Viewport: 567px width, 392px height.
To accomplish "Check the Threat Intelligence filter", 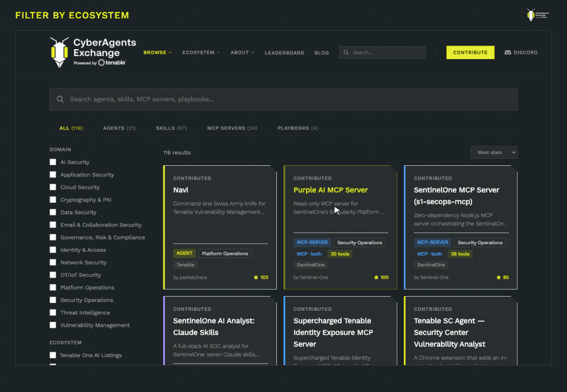I will click(x=53, y=312).
